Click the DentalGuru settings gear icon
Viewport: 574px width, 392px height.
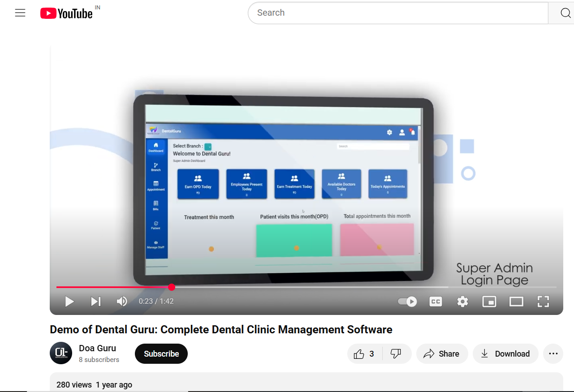pos(389,133)
